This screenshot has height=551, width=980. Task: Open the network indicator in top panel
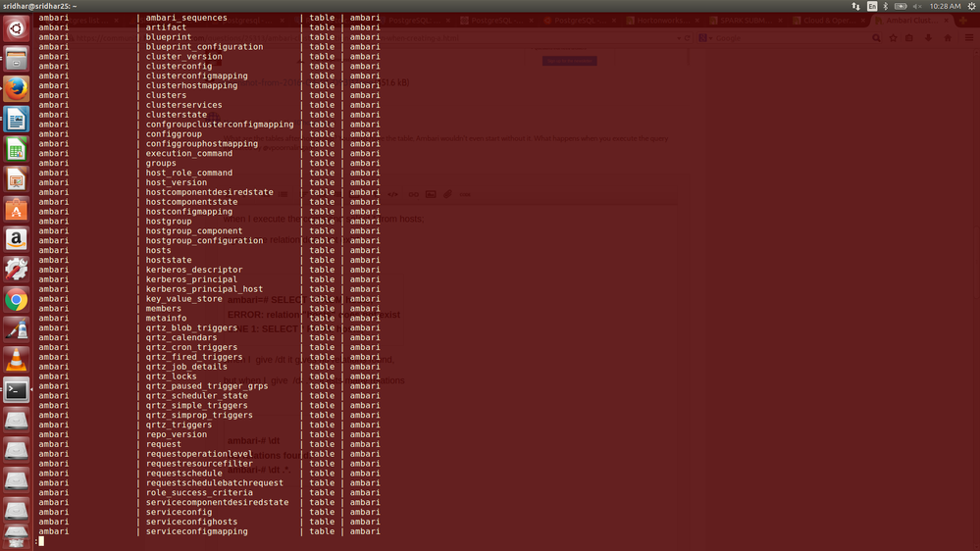coord(855,6)
